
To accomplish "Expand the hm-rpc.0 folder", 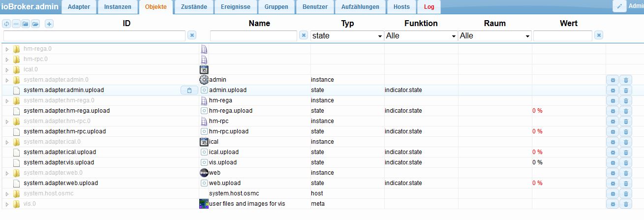I will 7,59.
